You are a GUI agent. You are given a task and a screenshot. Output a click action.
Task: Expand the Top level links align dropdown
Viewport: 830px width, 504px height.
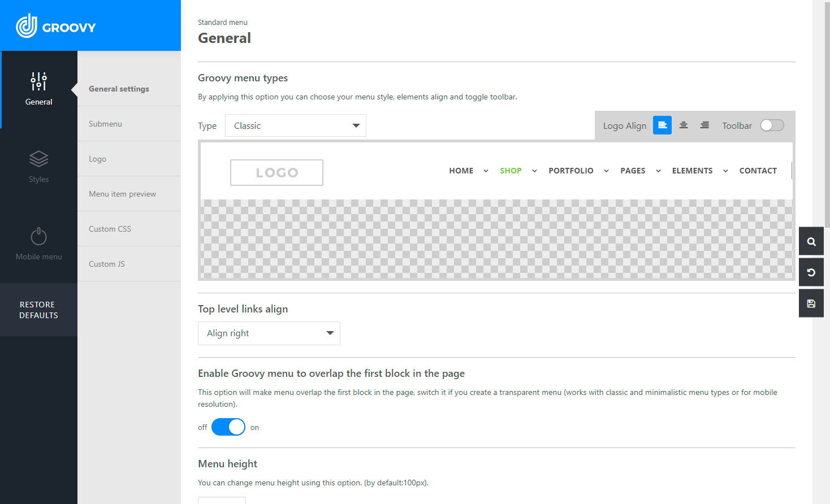point(269,333)
